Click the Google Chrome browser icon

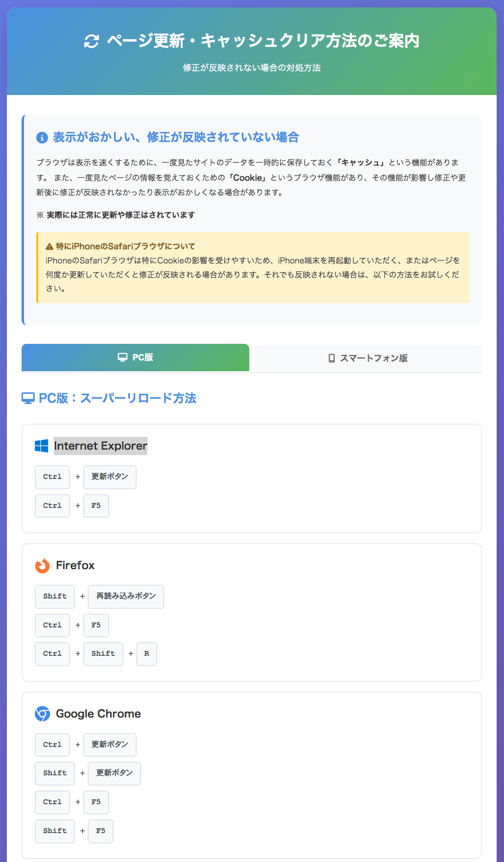tap(43, 714)
